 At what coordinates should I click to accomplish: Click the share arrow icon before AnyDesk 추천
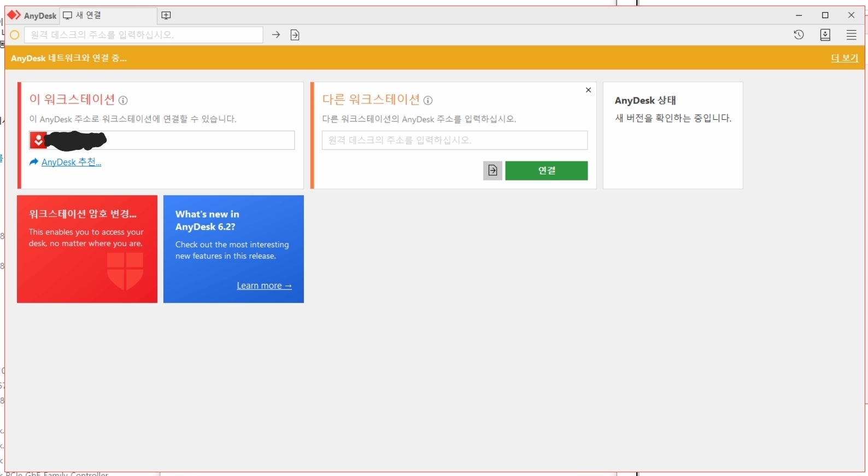tap(34, 162)
